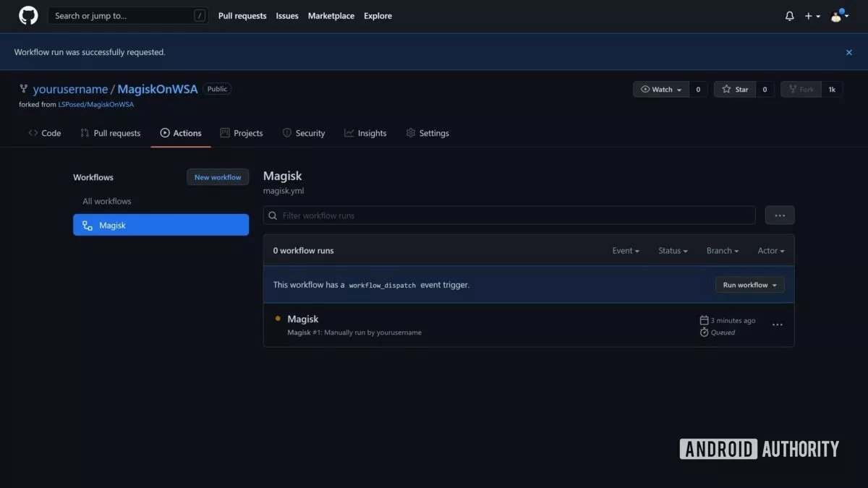Click the workflow_dispatch event trigger text
Viewport: 868px width, 488px height.
[x=383, y=285]
